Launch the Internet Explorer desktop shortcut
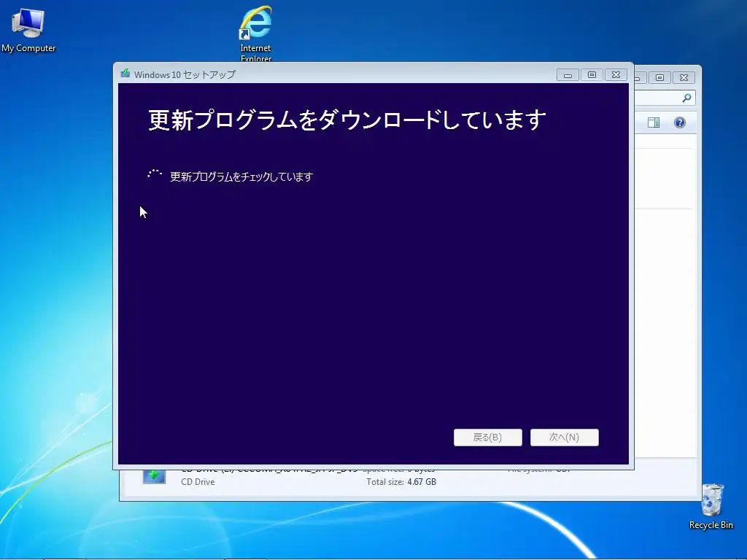The width and height of the screenshot is (747, 560). (x=256, y=32)
